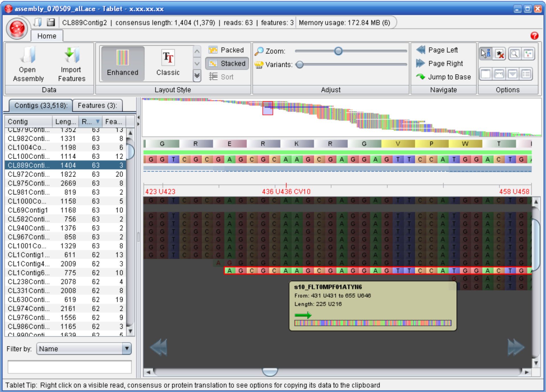Click the Jump to Base button
546x392 pixels.
(444, 77)
